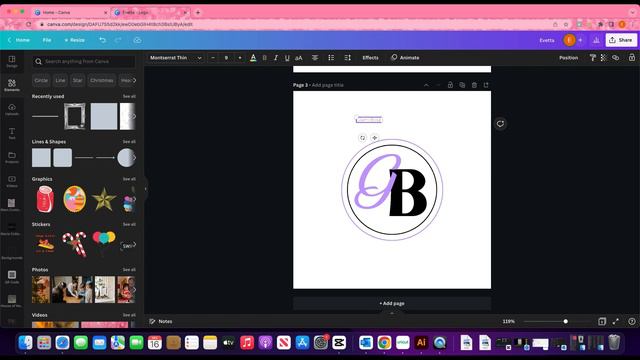
Task: Increase font size with plus button
Action: (x=240, y=58)
